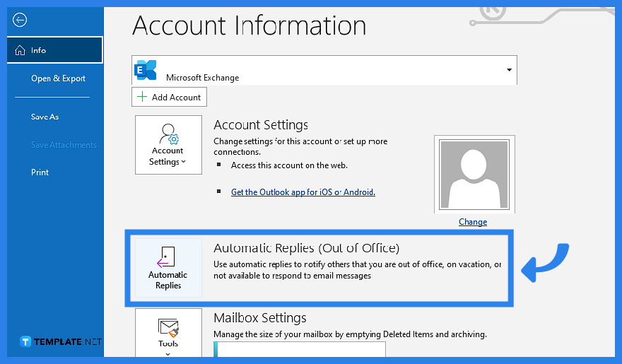Click the mailbox size progress bar
This screenshot has height=364, width=622.
(x=300, y=349)
